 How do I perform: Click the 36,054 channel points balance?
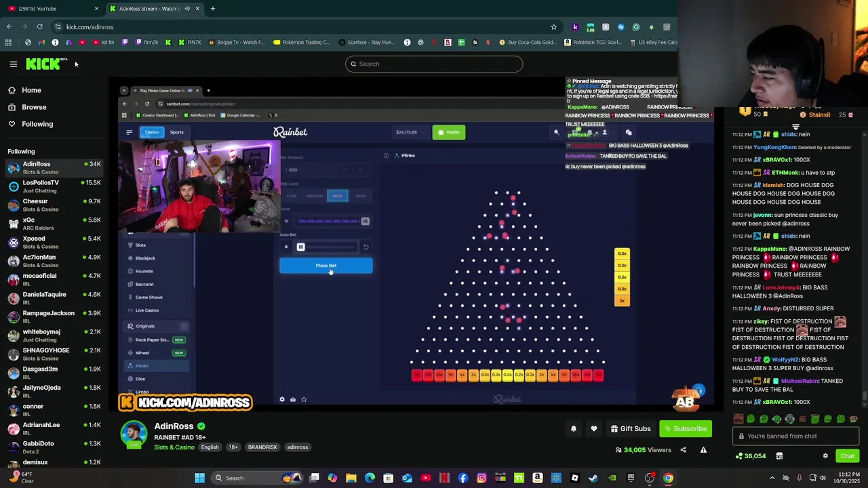pos(752,456)
